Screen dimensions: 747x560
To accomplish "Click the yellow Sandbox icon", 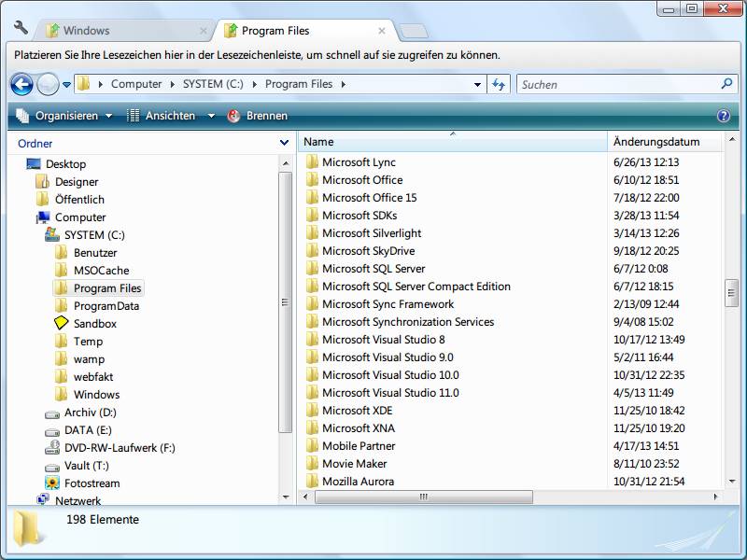I will pyautogui.click(x=61, y=323).
